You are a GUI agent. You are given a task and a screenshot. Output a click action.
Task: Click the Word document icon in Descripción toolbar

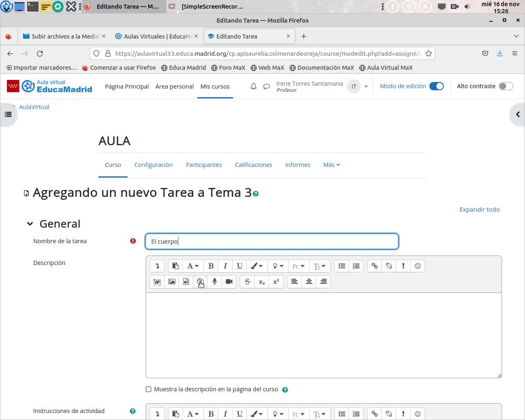[157, 282]
